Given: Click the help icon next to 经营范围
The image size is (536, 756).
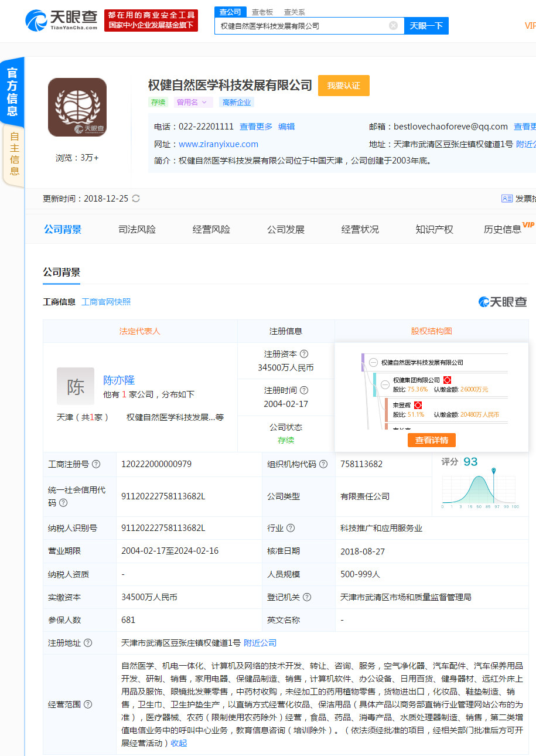Looking at the screenshot, I should pyautogui.click(x=88, y=704).
